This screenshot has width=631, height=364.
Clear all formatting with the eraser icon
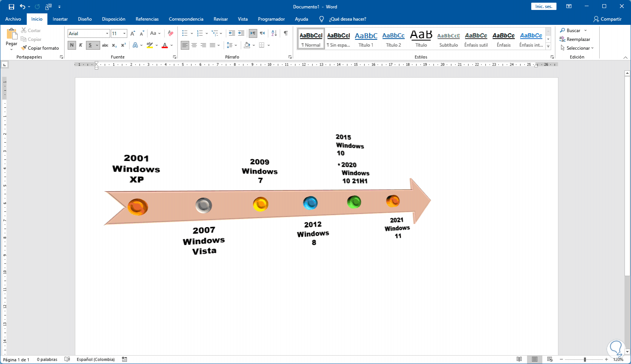171,34
